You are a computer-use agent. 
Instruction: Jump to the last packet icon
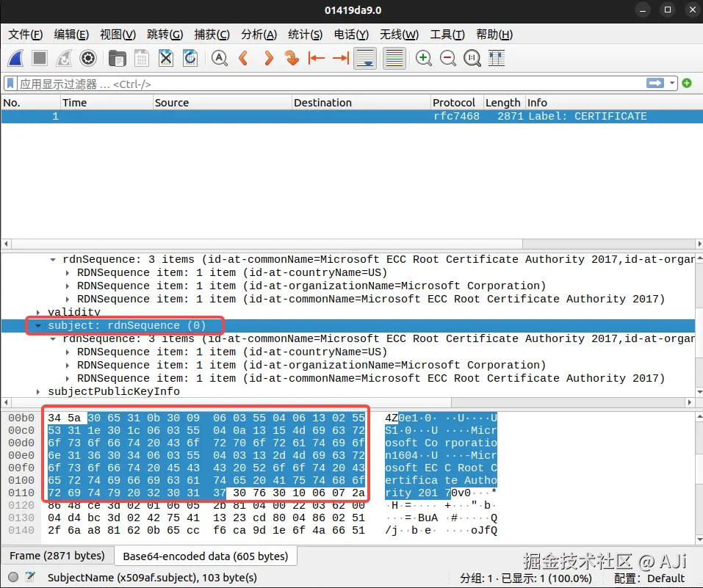click(x=341, y=58)
